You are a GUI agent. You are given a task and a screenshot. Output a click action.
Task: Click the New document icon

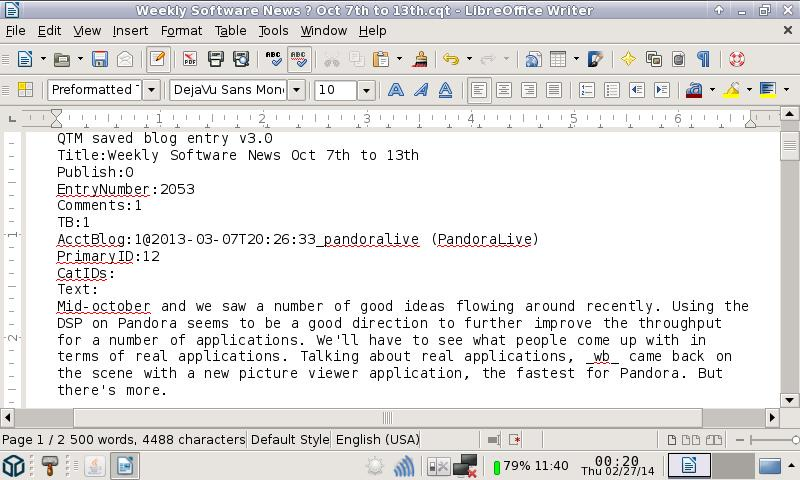click(25, 59)
